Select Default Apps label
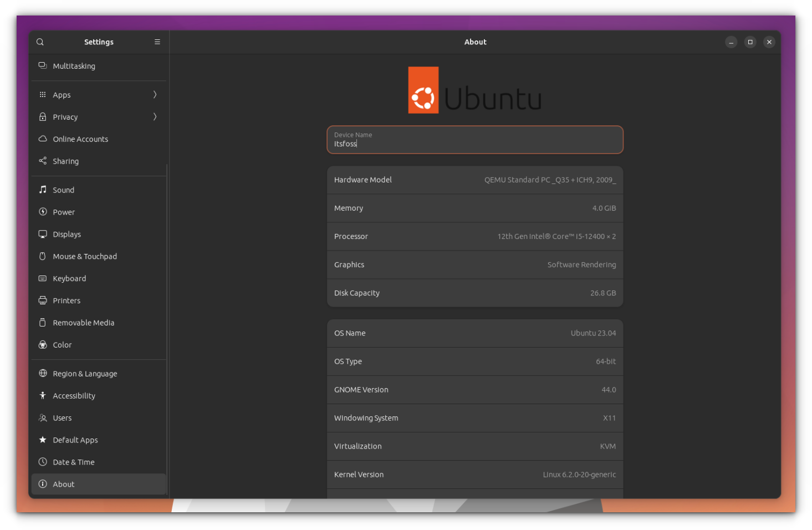This screenshot has width=812, height=530. pyautogui.click(x=75, y=440)
